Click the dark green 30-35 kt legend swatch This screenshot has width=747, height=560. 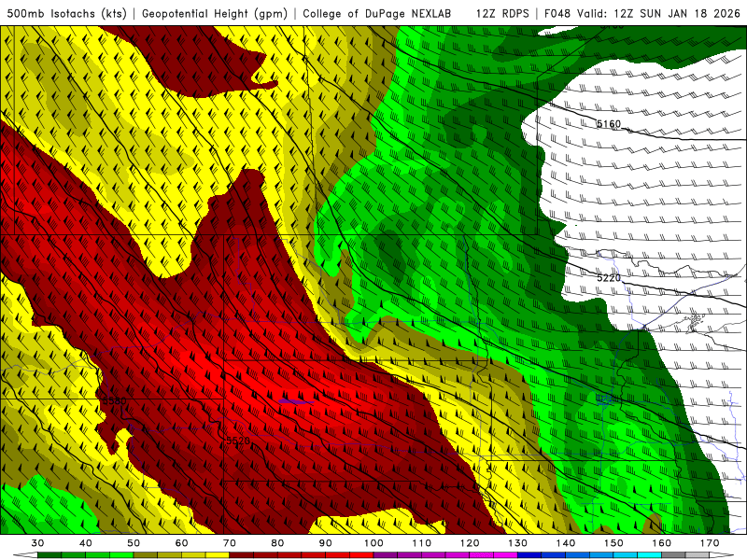coord(49,555)
